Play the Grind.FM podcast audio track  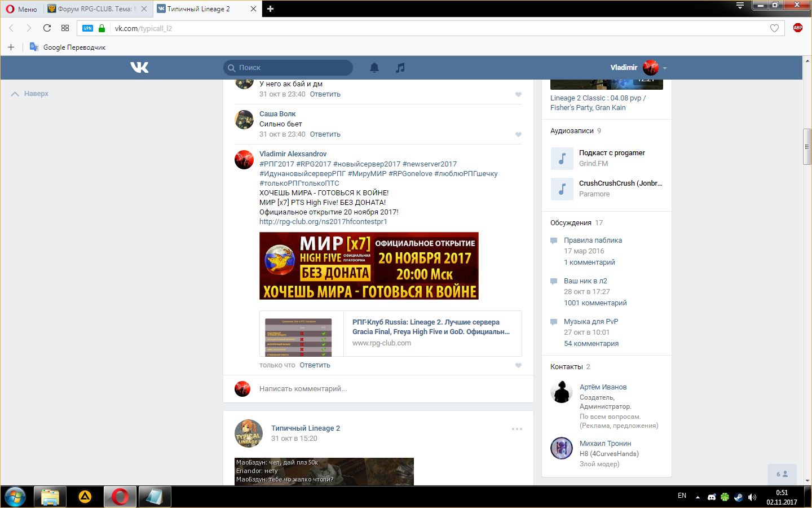click(x=562, y=159)
